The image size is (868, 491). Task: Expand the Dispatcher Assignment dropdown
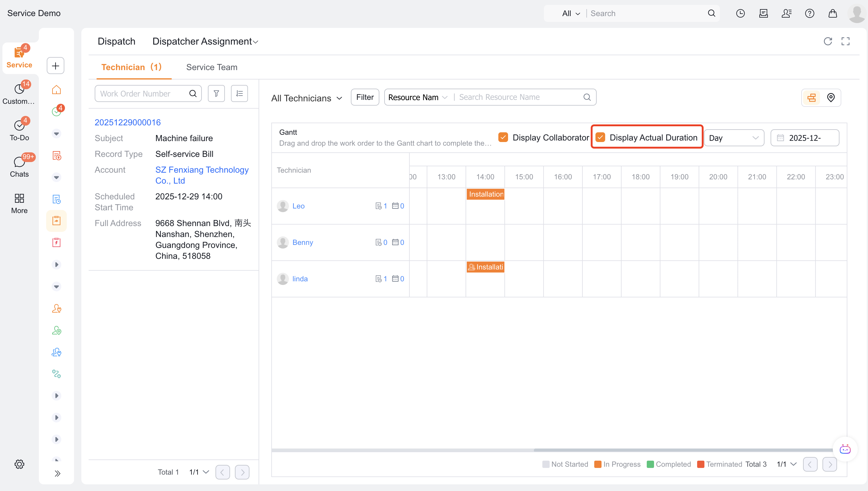click(205, 41)
